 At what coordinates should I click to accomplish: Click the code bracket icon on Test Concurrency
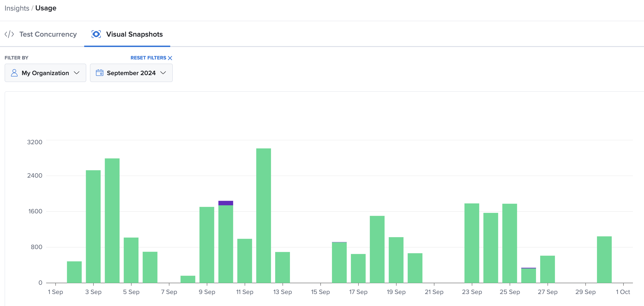(9, 34)
